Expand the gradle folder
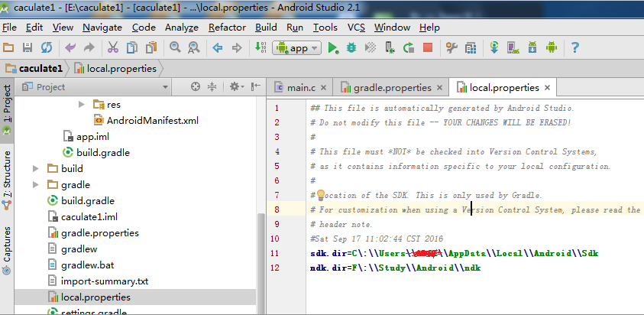 (x=36, y=184)
